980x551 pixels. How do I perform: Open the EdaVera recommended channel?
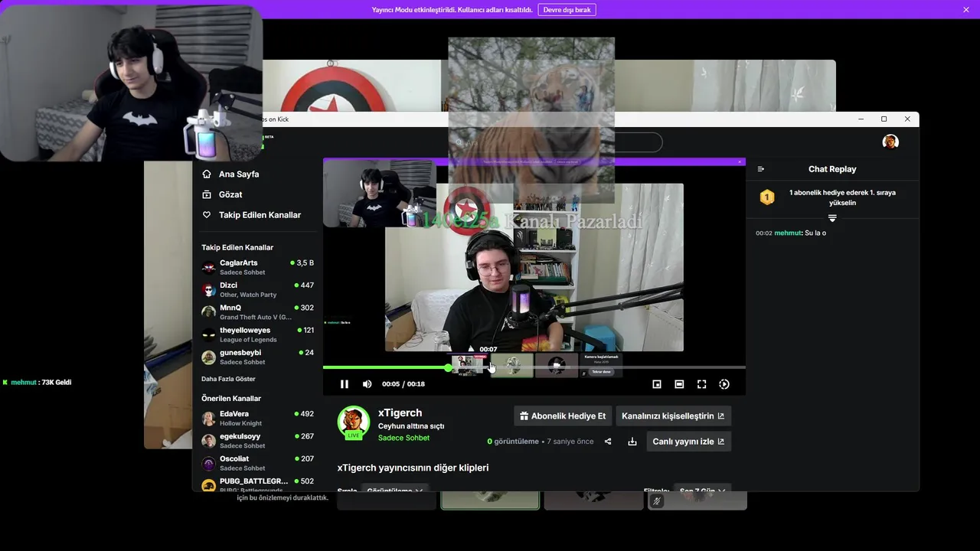pos(257,418)
